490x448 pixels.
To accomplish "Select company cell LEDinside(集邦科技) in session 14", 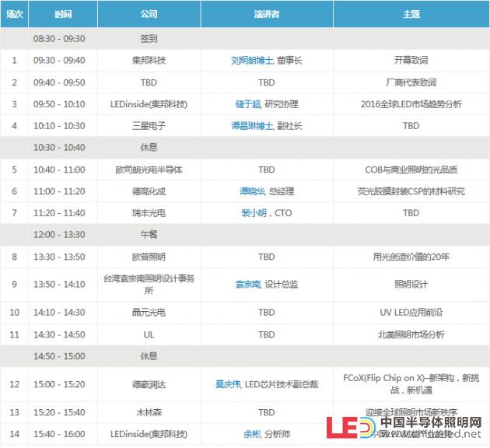I will click(x=149, y=434).
